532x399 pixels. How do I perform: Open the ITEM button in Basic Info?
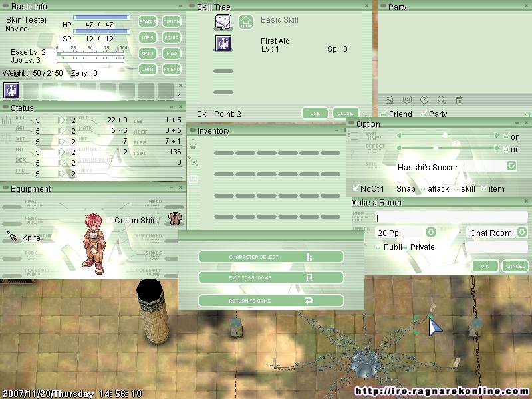[x=148, y=37]
